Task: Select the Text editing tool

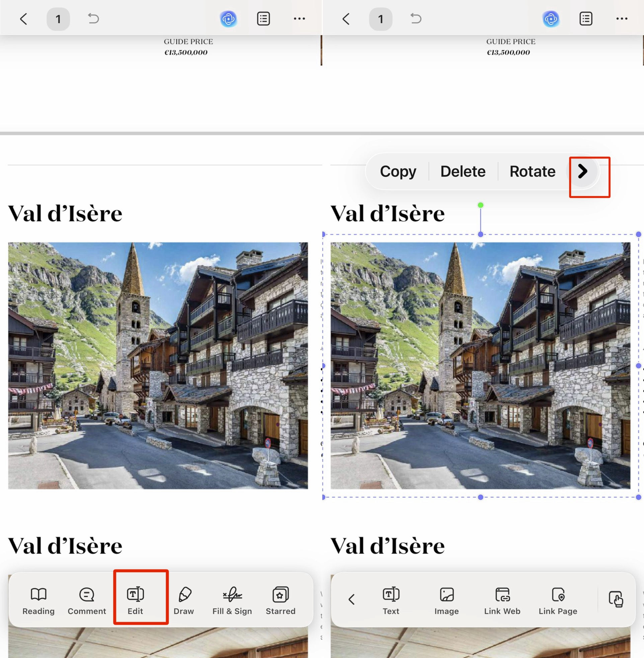Action: 391,601
